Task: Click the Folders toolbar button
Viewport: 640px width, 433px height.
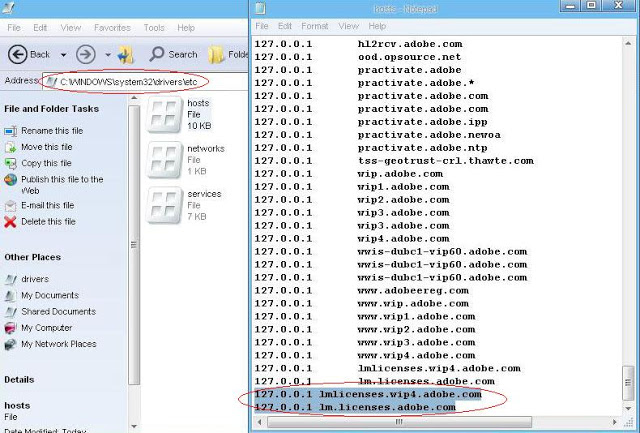Action: [228, 54]
